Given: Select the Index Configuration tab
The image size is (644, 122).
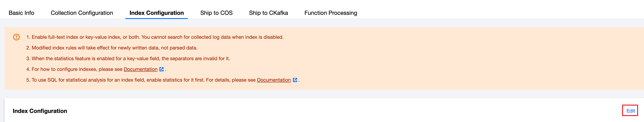Looking at the screenshot, I should [x=157, y=13].
